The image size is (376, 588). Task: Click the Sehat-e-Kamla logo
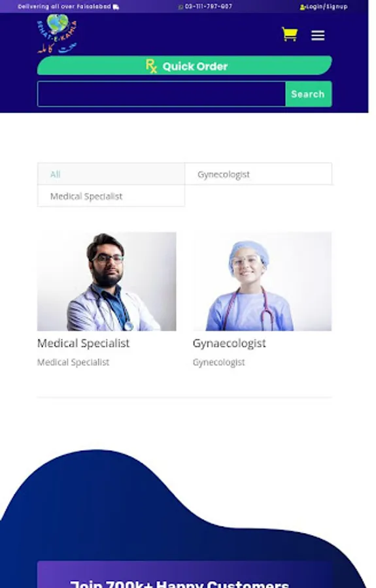click(57, 34)
